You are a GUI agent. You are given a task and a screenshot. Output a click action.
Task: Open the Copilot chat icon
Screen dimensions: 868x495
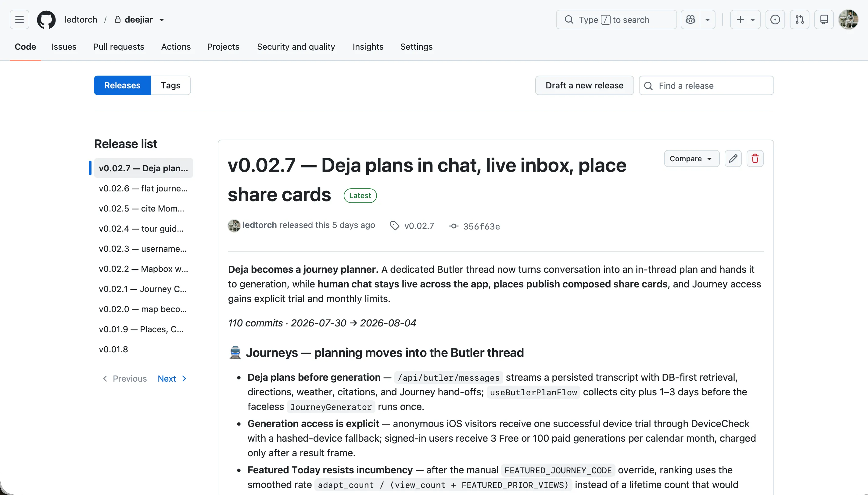pyautogui.click(x=690, y=20)
